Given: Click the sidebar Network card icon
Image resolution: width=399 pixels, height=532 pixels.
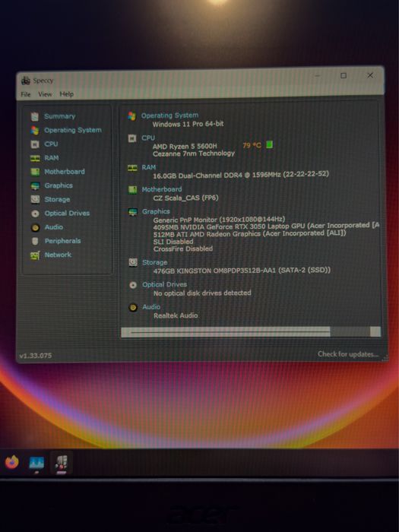Looking at the screenshot, I should pos(35,255).
